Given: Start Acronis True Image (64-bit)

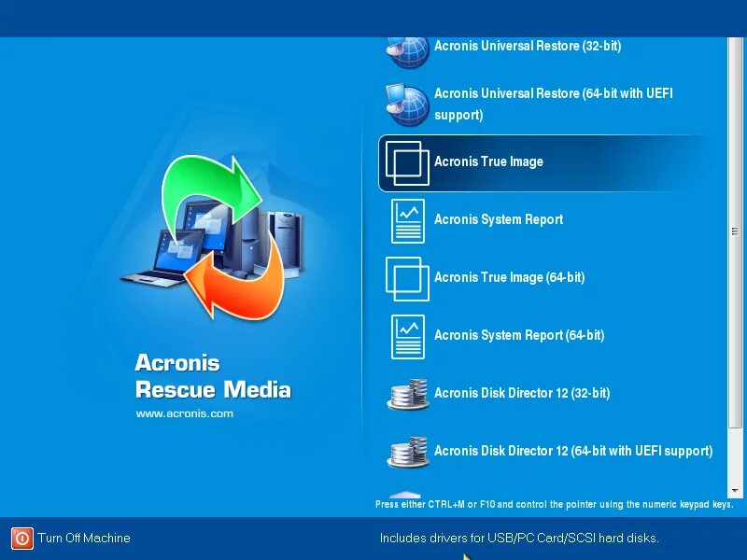Looking at the screenshot, I should [x=510, y=277].
